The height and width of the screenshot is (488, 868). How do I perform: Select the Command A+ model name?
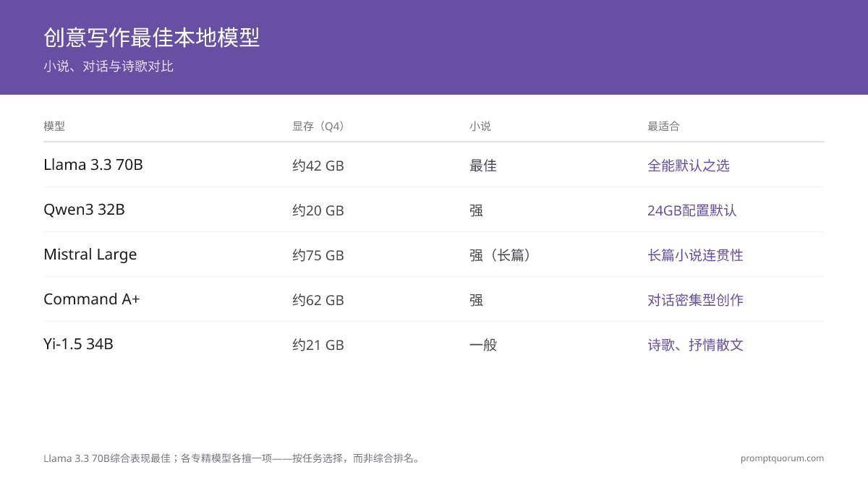[92, 299]
